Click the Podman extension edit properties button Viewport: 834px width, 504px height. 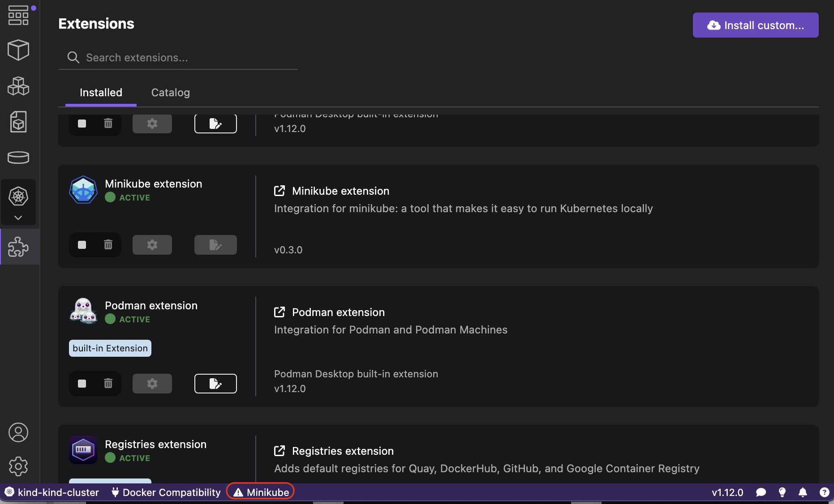click(x=215, y=384)
